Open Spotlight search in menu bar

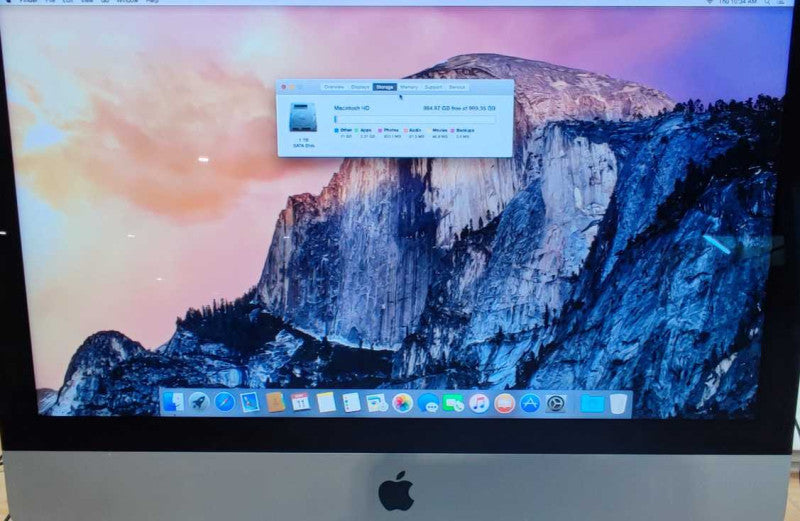pos(767,3)
